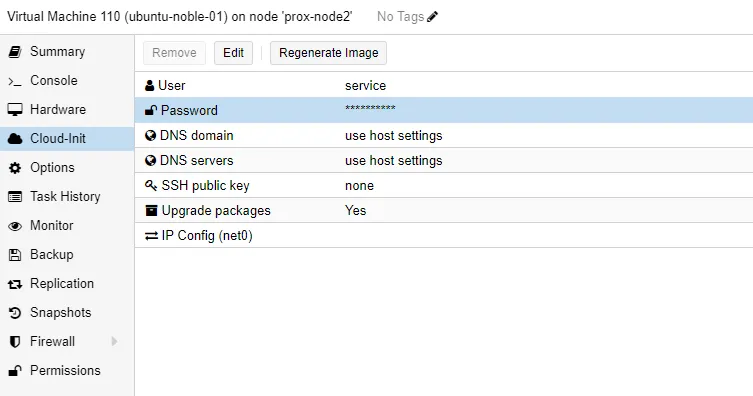Click the Snapshots history icon

point(15,313)
